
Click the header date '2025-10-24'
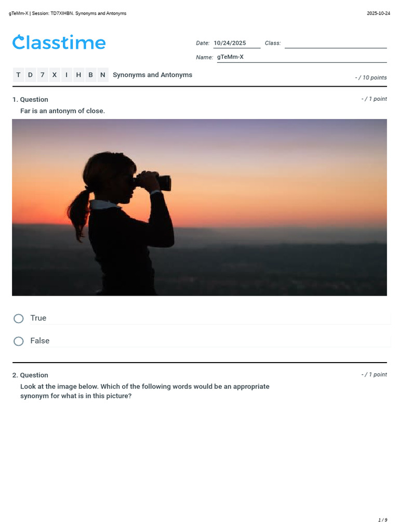click(x=378, y=13)
